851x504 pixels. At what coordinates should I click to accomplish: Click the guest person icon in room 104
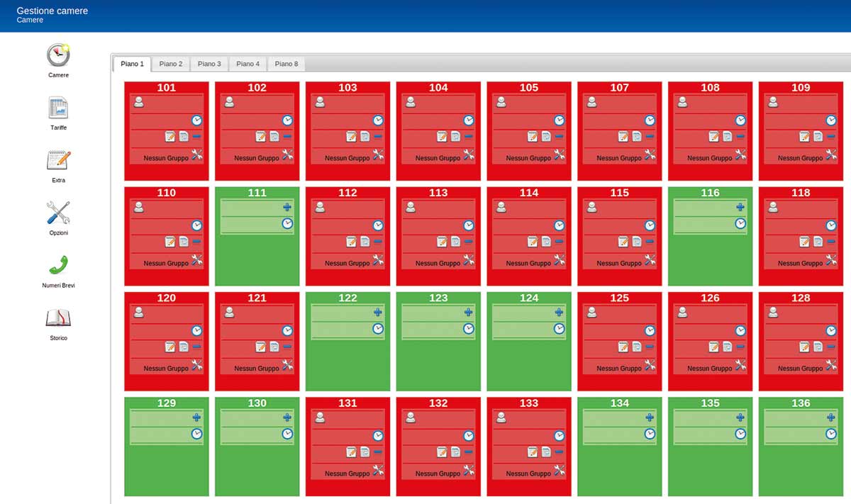[x=411, y=102]
